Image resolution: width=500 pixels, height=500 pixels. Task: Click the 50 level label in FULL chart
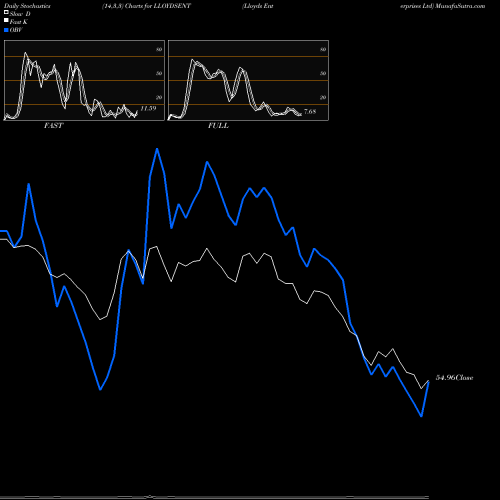[323, 73]
